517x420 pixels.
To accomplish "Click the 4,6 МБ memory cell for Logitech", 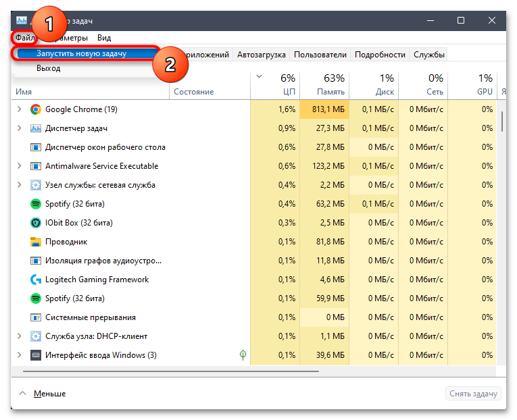I will (x=324, y=280).
